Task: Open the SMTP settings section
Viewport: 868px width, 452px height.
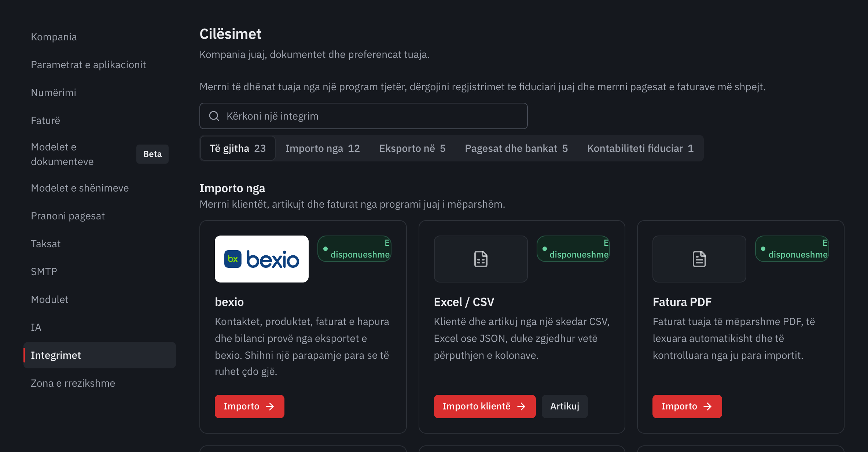Action: [100, 271]
